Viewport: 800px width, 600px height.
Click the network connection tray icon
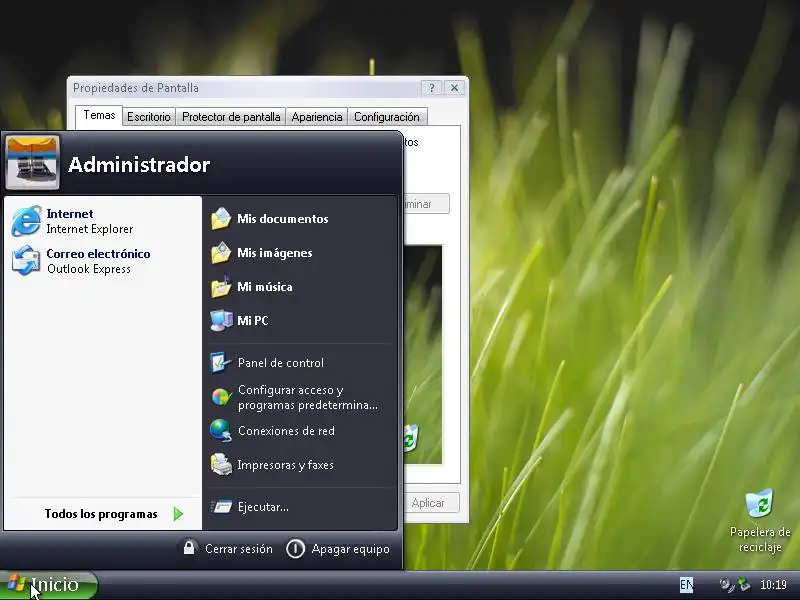click(x=744, y=584)
